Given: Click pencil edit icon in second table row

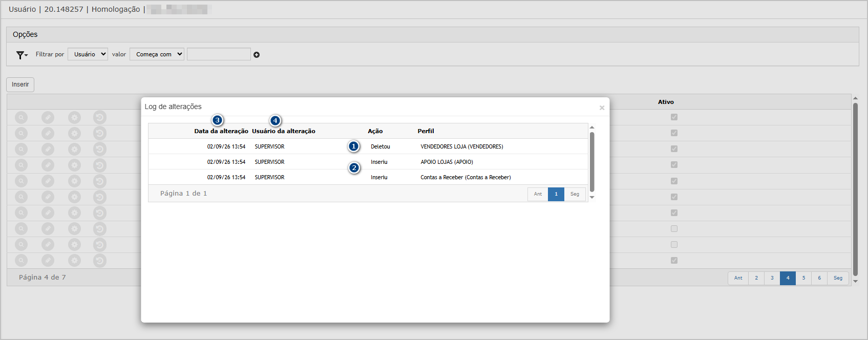Looking at the screenshot, I should (48, 133).
